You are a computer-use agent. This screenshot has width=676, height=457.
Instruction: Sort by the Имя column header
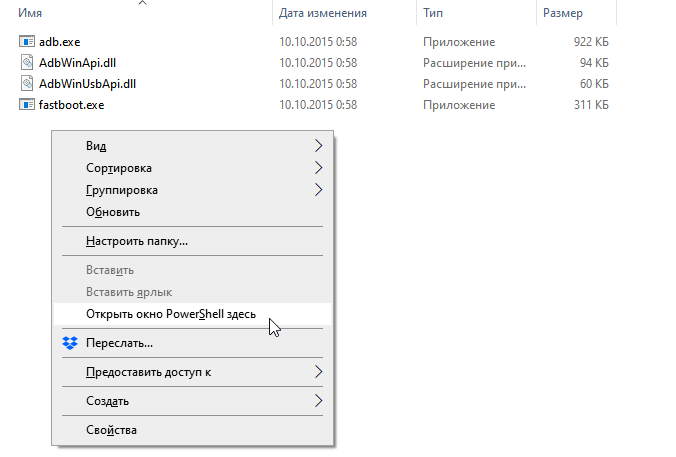pos(30,14)
